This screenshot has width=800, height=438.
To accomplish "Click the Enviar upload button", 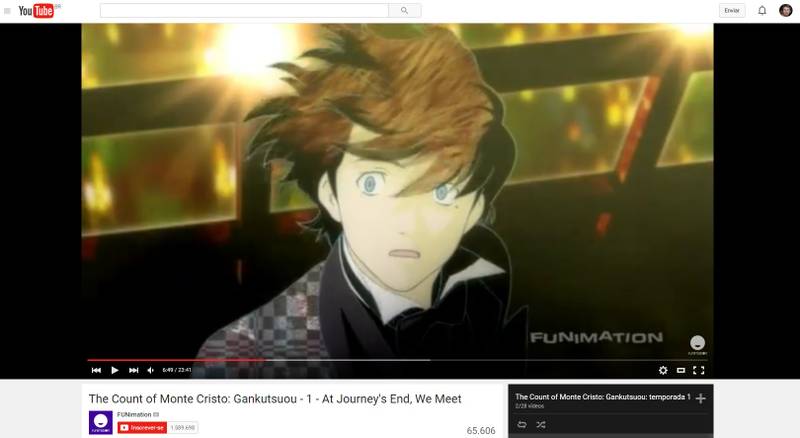I will tap(732, 10).
